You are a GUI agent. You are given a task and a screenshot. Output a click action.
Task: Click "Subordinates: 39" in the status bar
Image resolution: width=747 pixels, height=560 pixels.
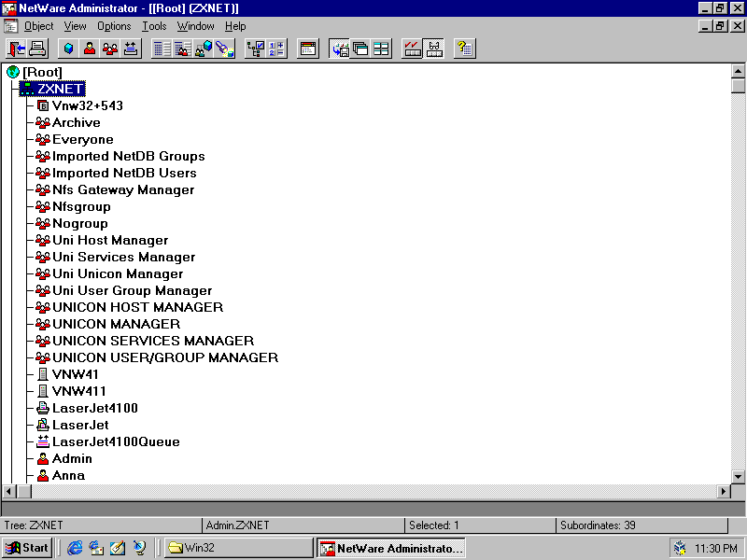coord(598,525)
